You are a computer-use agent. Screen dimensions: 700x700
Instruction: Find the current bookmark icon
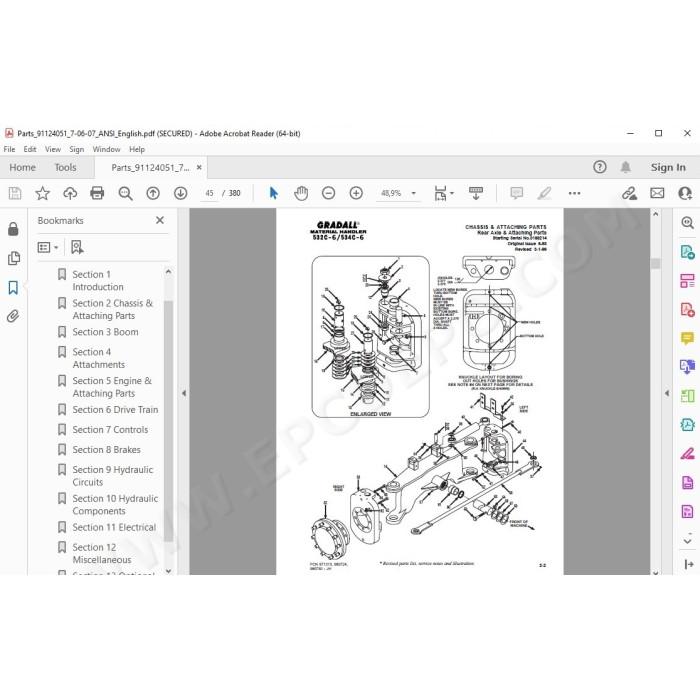(77, 247)
